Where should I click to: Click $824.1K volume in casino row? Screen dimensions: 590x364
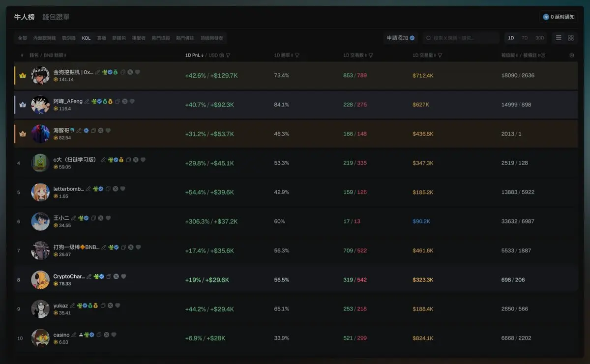pyautogui.click(x=423, y=338)
